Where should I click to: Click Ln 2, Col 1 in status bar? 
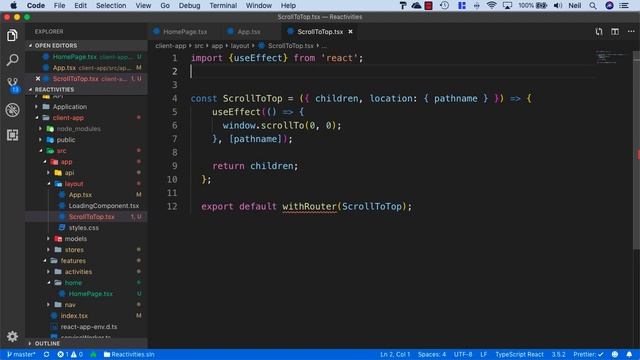click(x=395, y=354)
